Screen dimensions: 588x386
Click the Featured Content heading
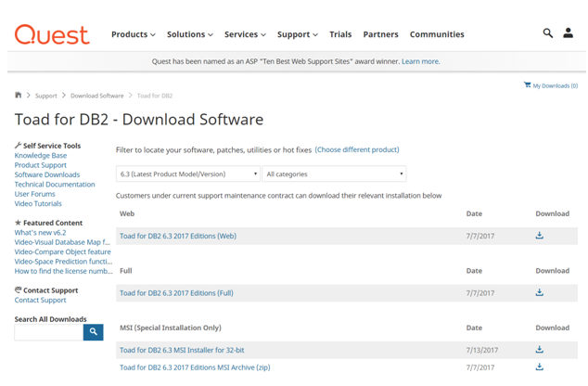[48, 223]
